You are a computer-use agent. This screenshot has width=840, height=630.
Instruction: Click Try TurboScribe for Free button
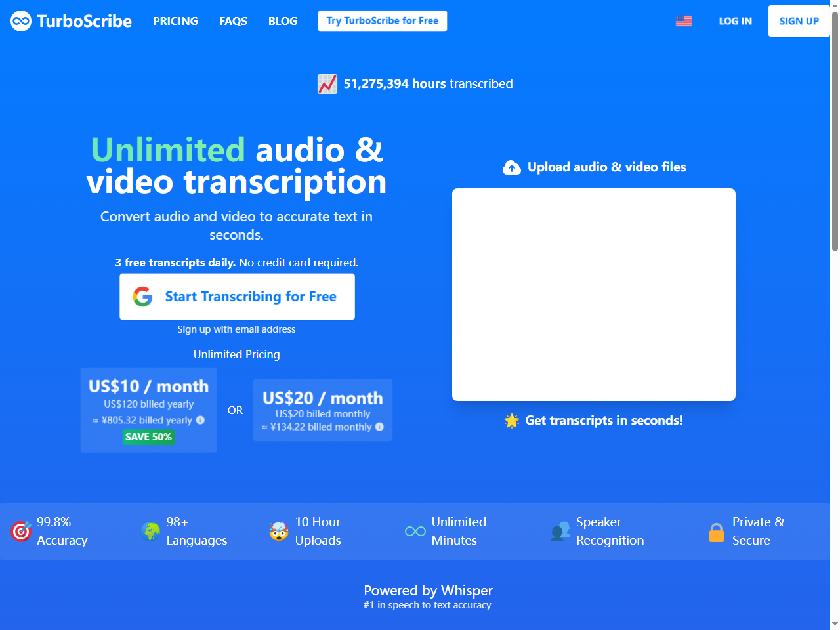point(383,21)
